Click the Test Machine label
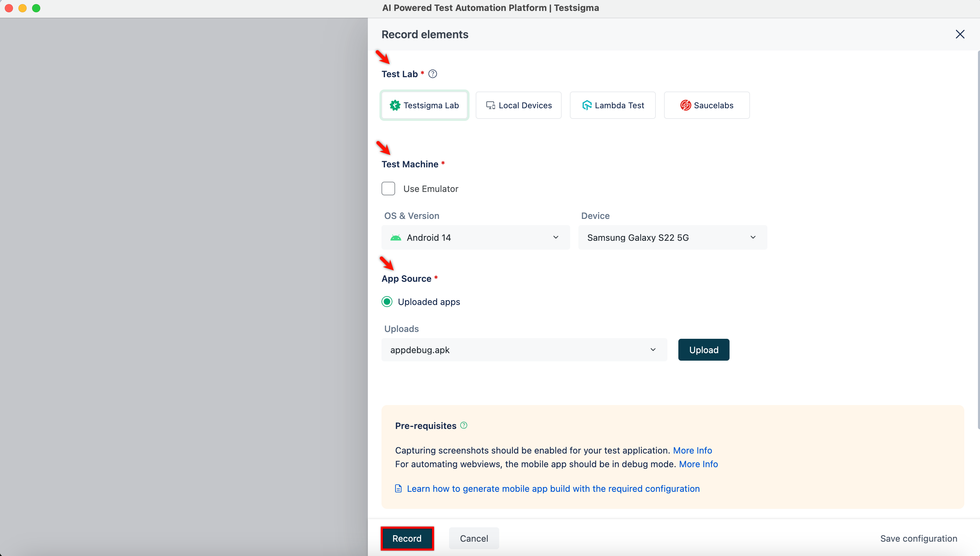Image resolution: width=980 pixels, height=556 pixels. click(410, 164)
